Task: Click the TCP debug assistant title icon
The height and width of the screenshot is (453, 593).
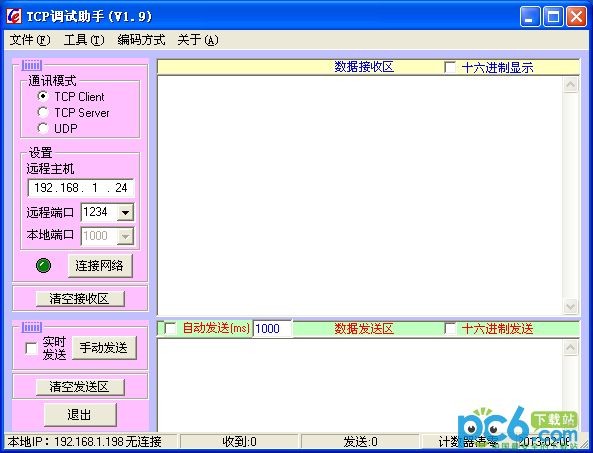Action: (x=14, y=16)
